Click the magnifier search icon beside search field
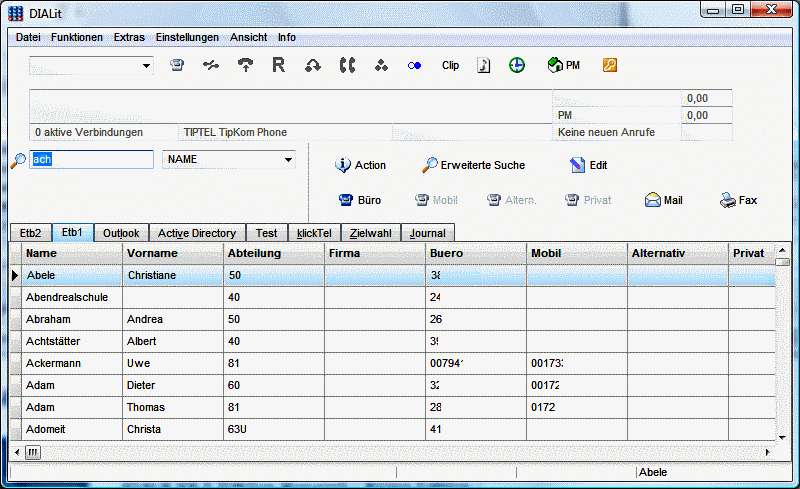Viewport: 800px width, 489px height. [x=18, y=160]
